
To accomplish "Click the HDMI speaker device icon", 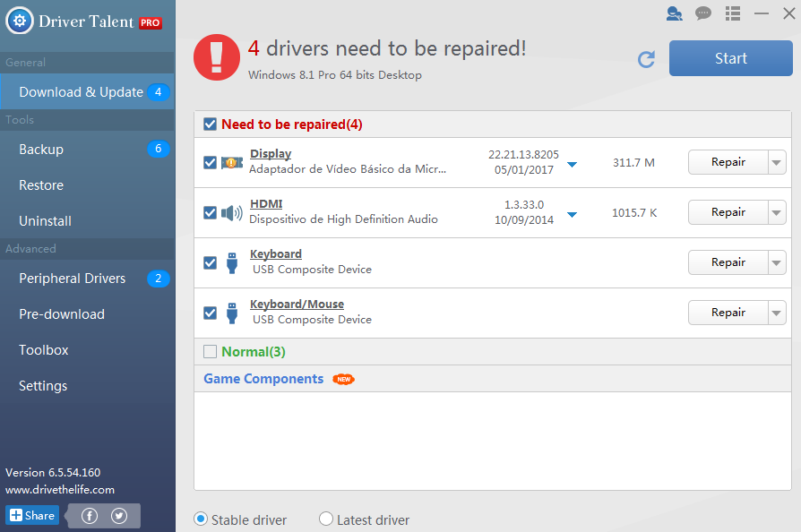I will click(232, 213).
